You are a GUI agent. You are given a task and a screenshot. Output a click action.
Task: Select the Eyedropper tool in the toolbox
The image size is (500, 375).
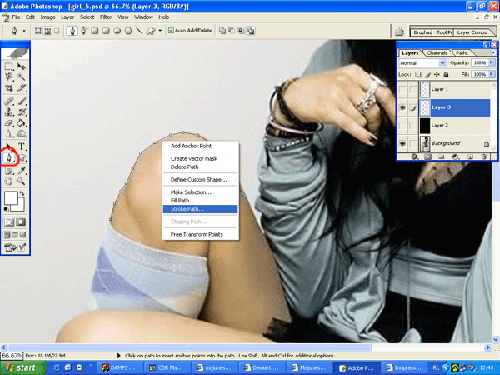point(21,170)
